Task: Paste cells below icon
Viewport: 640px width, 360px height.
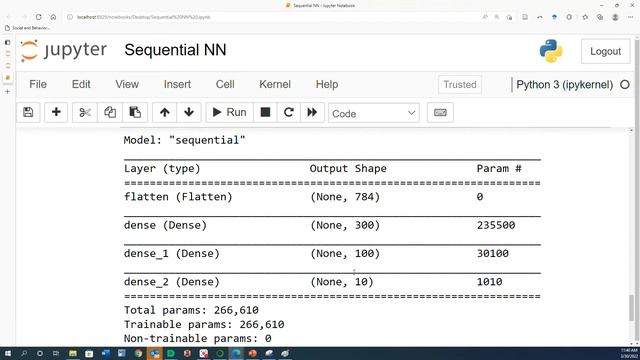Action: [135, 112]
